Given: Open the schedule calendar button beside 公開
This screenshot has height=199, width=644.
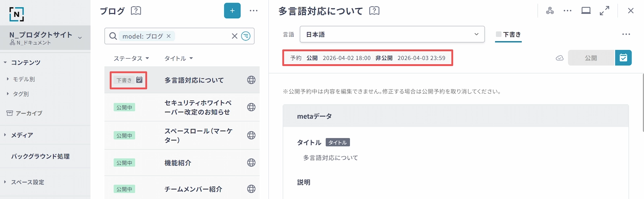Looking at the screenshot, I should (623, 58).
